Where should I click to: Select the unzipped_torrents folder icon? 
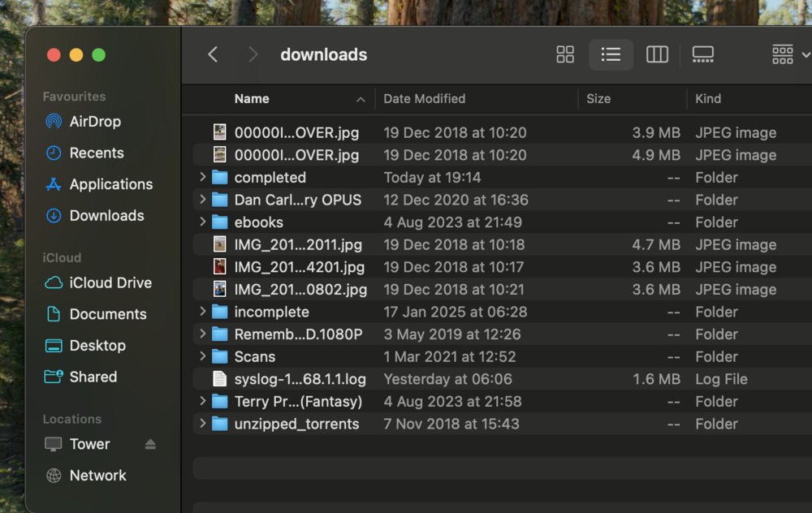tap(219, 424)
